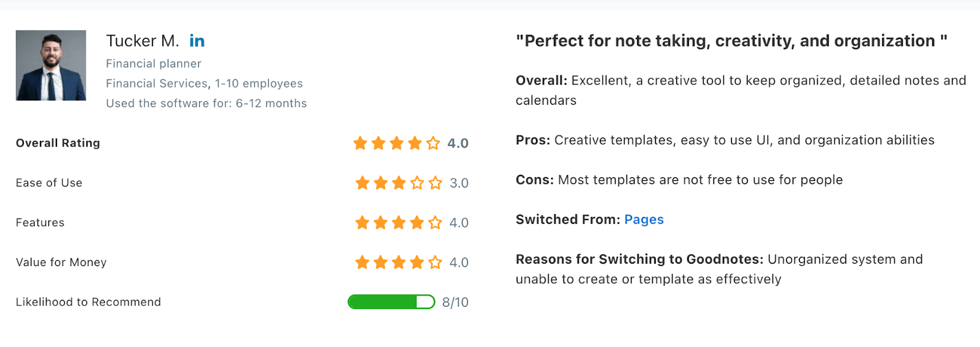Image resolution: width=980 pixels, height=347 pixels.
Task: Click the Overall Rating 4.0 score value
Action: 458,143
